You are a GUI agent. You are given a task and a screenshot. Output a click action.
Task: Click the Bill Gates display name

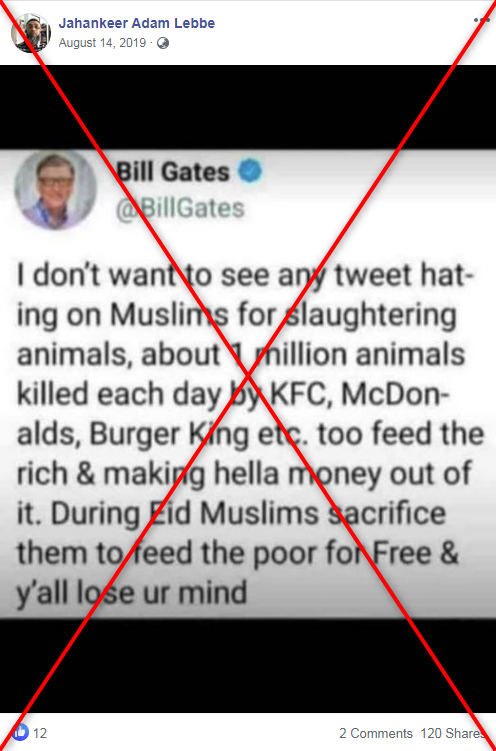[x=173, y=172]
